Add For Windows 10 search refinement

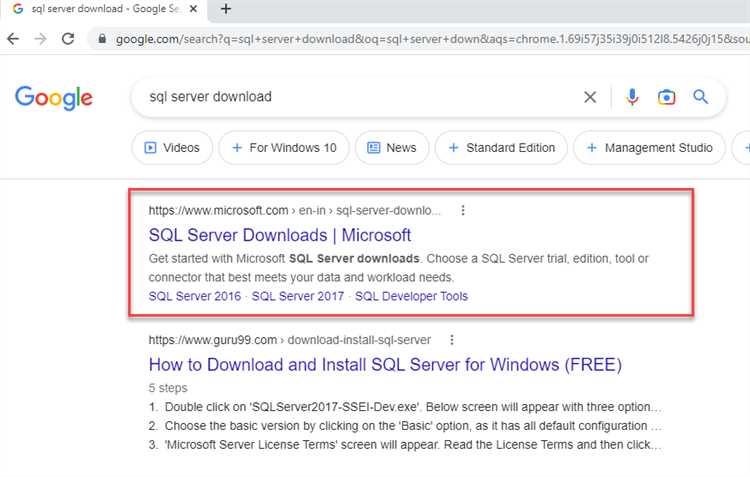point(284,148)
